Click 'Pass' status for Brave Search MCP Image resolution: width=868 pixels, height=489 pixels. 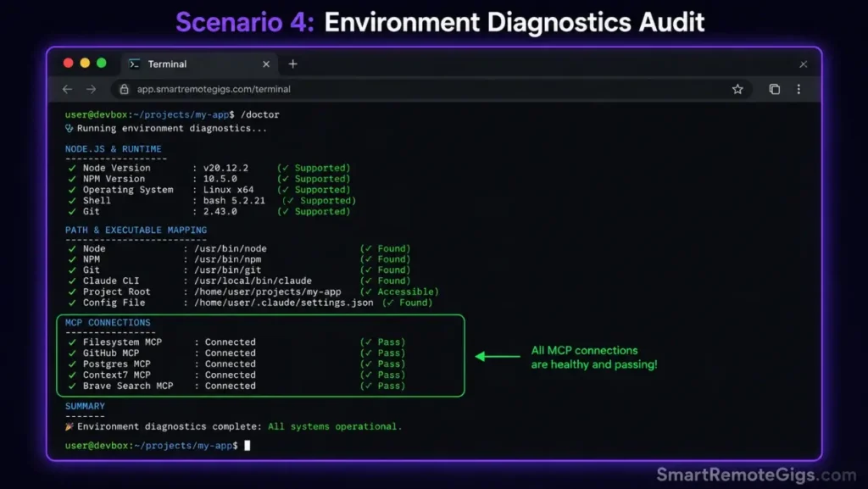(x=388, y=386)
